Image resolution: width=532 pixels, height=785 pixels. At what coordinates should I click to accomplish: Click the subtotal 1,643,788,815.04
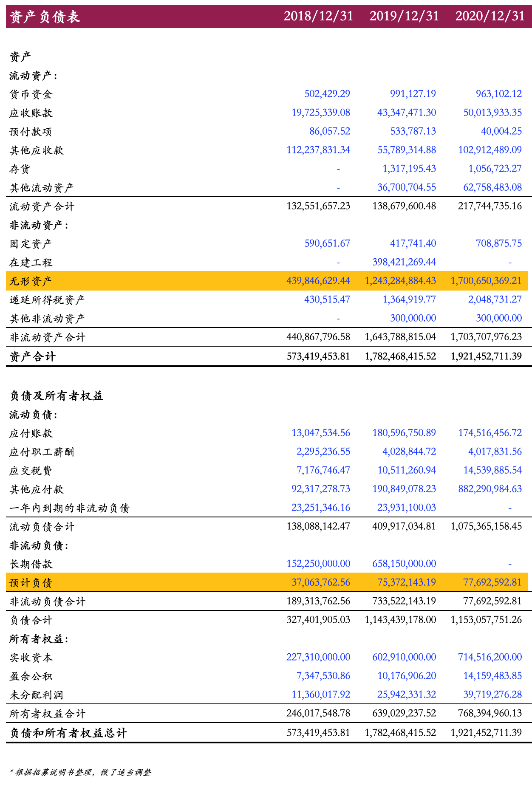[x=400, y=337]
